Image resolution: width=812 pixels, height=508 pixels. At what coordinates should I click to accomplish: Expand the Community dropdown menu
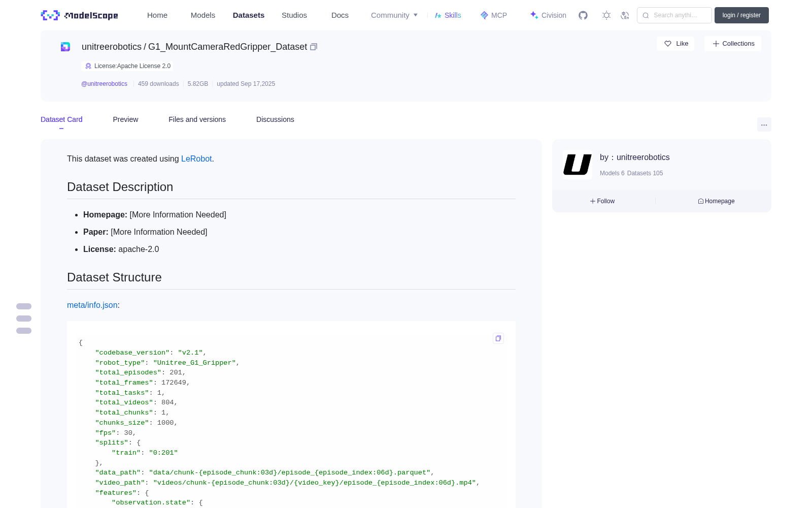click(x=394, y=15)
